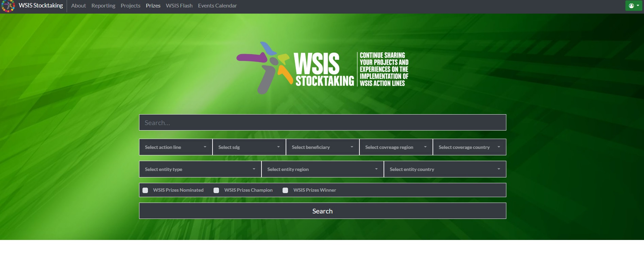The width and height of the screenshot is (644, 276).
Task: Expand the Select sdg dropdown
Action: pos(249,147)
